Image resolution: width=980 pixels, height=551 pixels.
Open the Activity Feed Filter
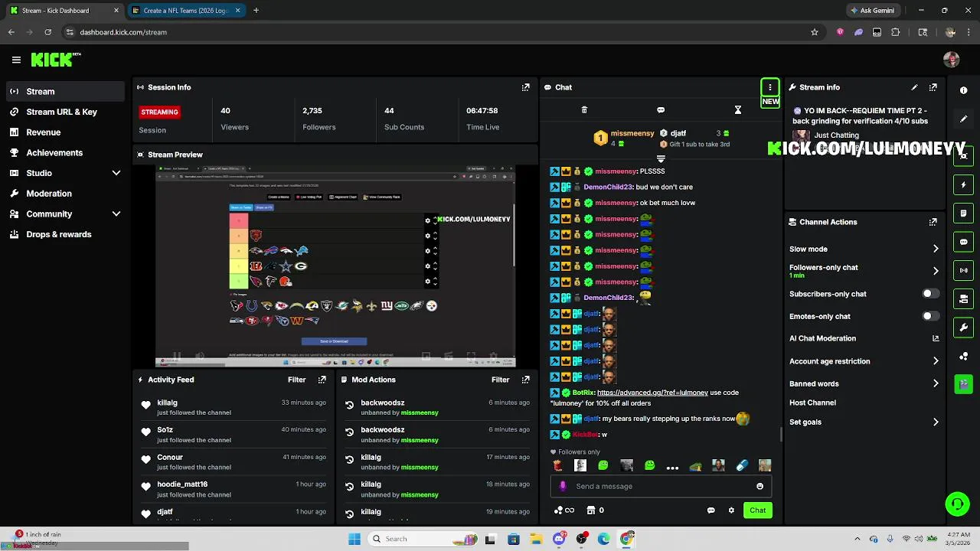296,380
